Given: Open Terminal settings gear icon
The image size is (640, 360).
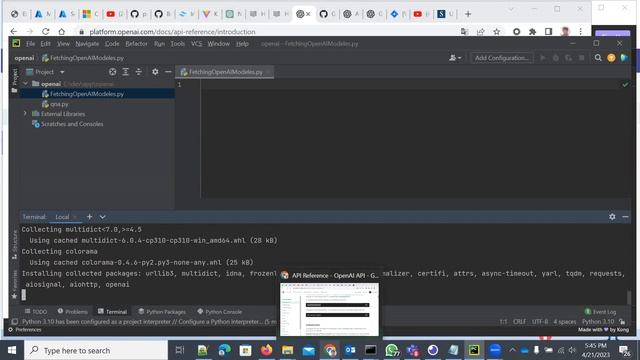Looking at the screenshot, I should point(612,217).
